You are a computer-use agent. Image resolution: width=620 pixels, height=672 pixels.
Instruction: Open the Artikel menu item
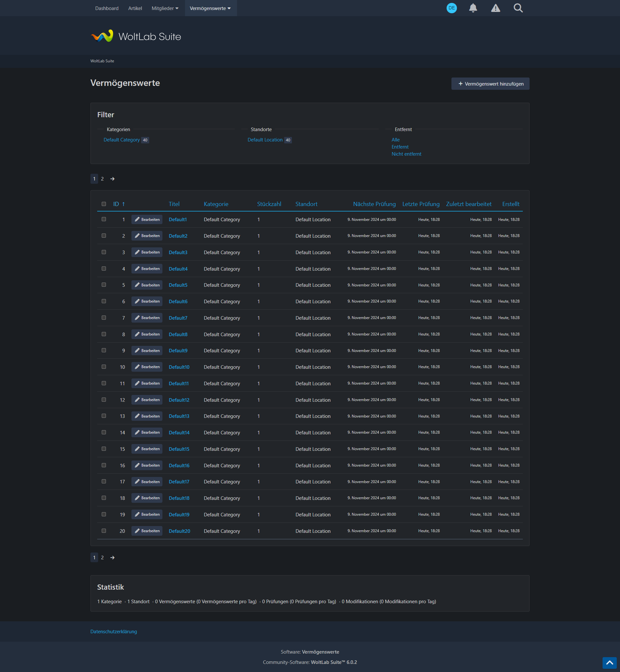135,8
